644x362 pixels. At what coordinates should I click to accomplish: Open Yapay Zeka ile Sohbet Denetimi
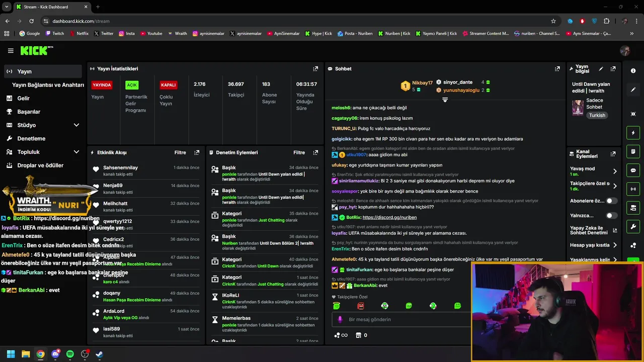[x=593, y=230]
